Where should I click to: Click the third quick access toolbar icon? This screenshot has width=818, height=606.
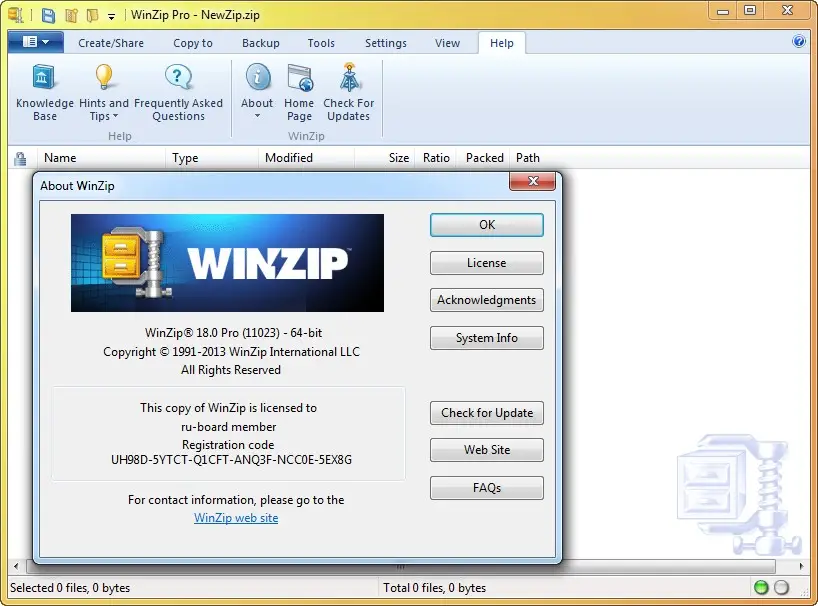(x=92, y=15)
